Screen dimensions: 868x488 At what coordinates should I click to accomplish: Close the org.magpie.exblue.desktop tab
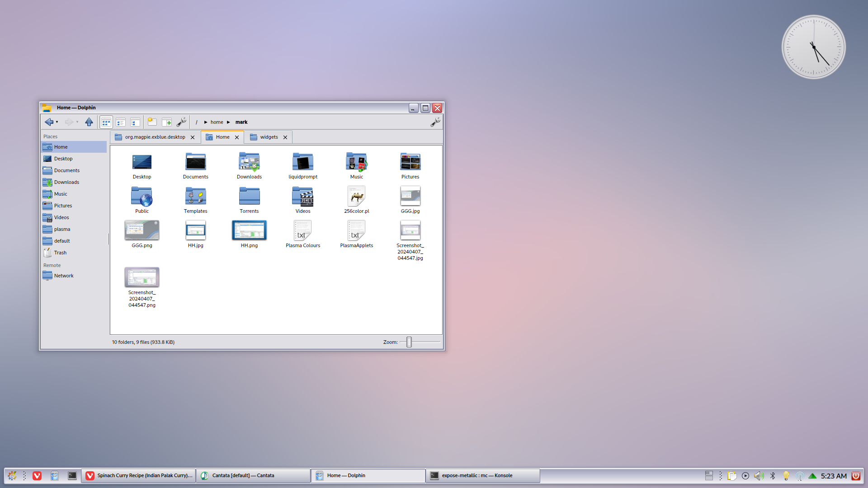[x=193, y=137]
